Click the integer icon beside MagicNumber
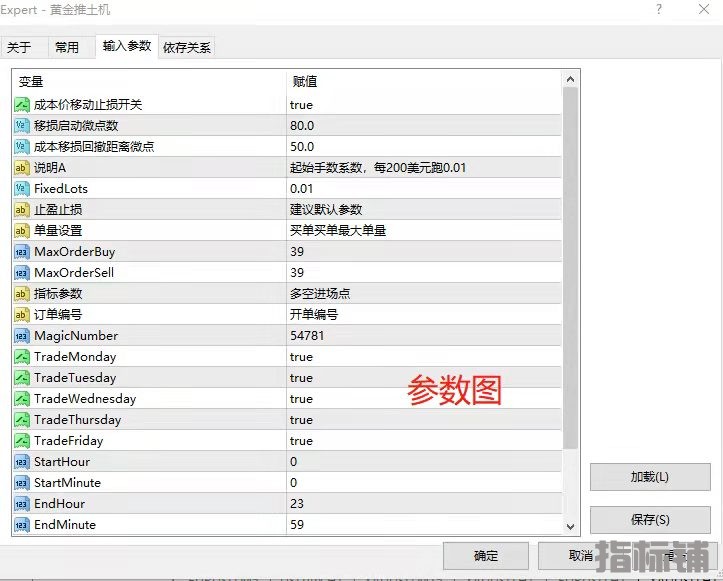 (22, 336)
